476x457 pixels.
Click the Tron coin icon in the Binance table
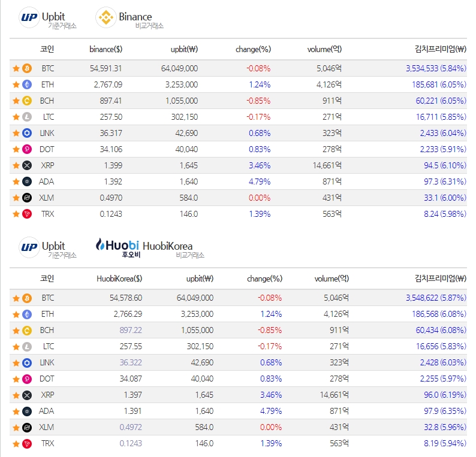tap(27, 214)
